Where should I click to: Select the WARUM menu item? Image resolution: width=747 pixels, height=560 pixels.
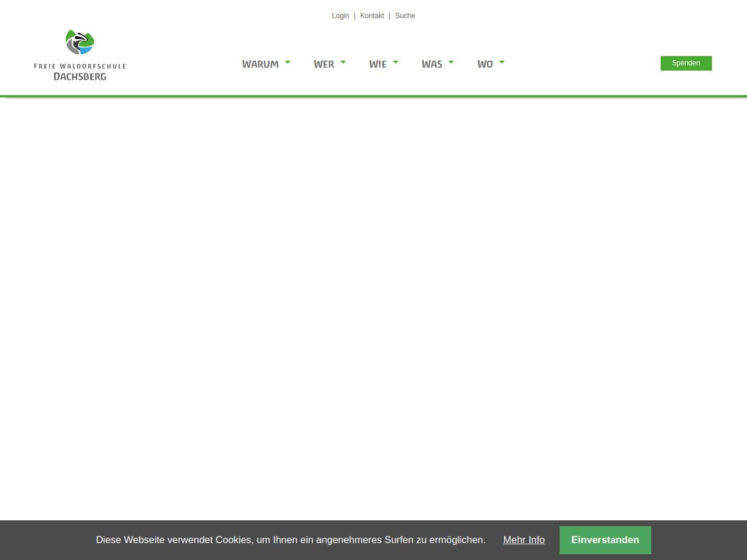(x=260, y=64)
